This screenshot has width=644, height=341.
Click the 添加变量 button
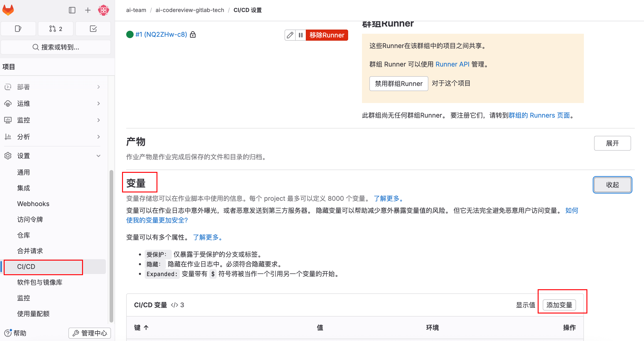tap(559, 305)
